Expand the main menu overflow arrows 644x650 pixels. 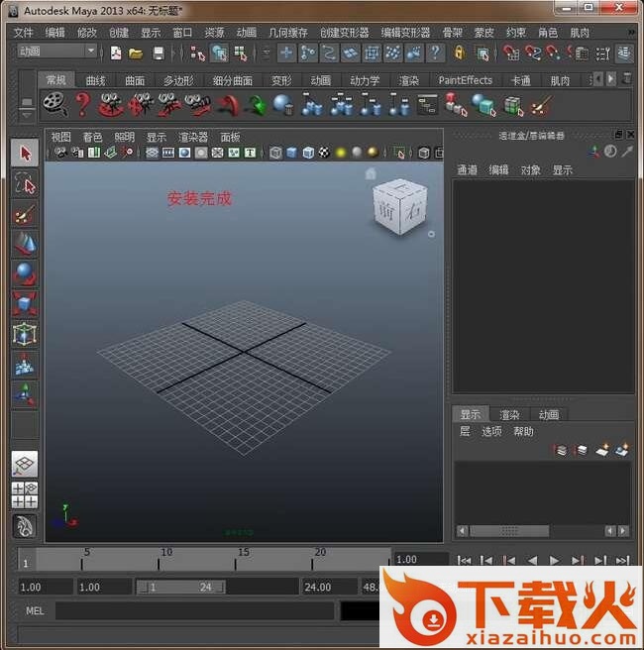pyautogui.click(x=631, y=33)
